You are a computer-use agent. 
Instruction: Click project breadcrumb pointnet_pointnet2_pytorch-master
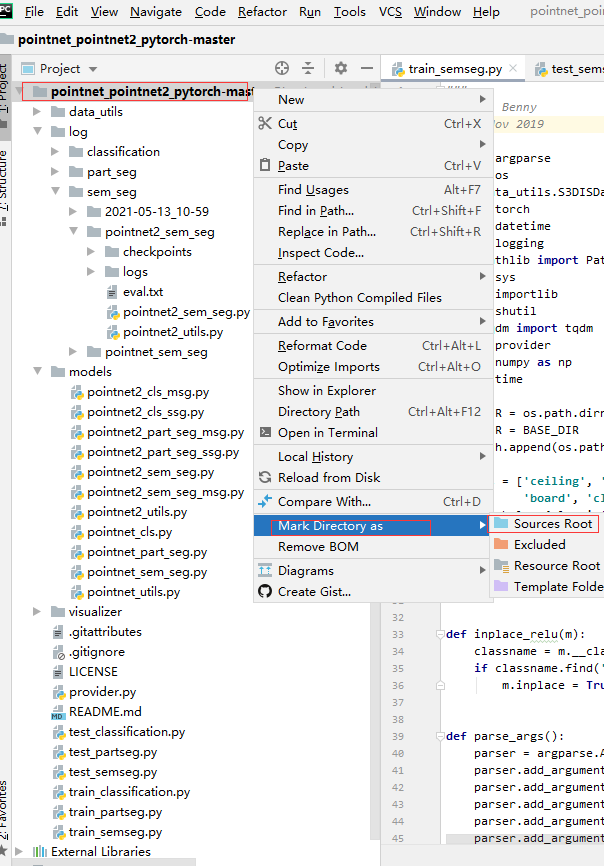click(126, 40)
